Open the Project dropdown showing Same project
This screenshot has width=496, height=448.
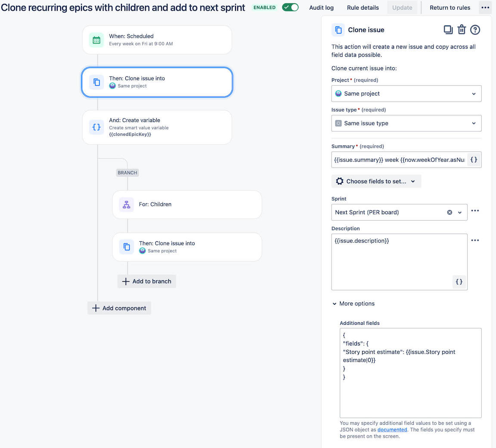[x=406, y=93]
